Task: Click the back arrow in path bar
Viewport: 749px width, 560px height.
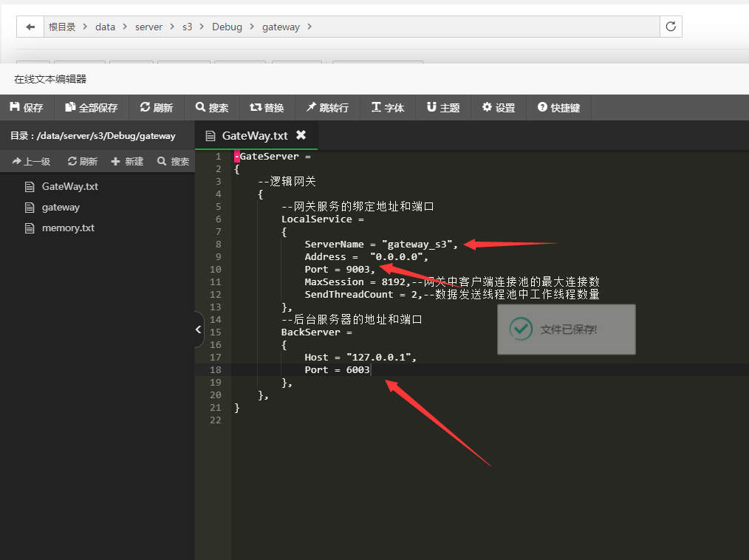Action: [30, 27]
